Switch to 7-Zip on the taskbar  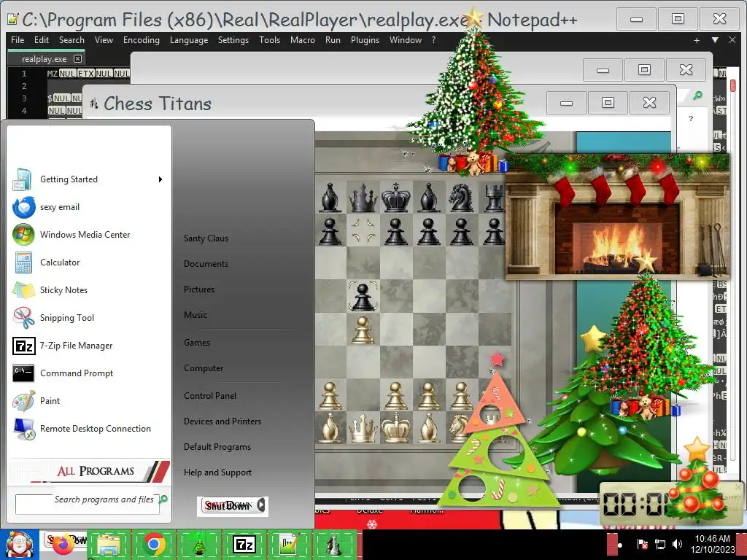(244, 545)
